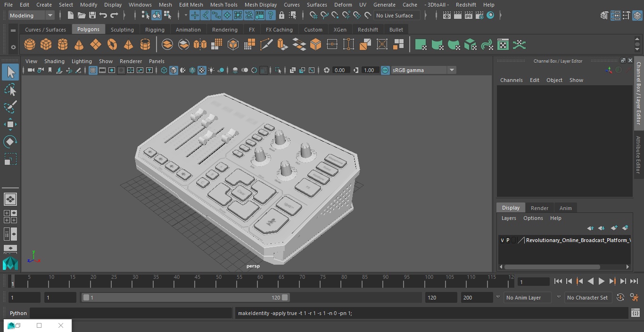The image size is (644, 332).
Task: Open the Redshift render view icon
Action: point(490,16)
